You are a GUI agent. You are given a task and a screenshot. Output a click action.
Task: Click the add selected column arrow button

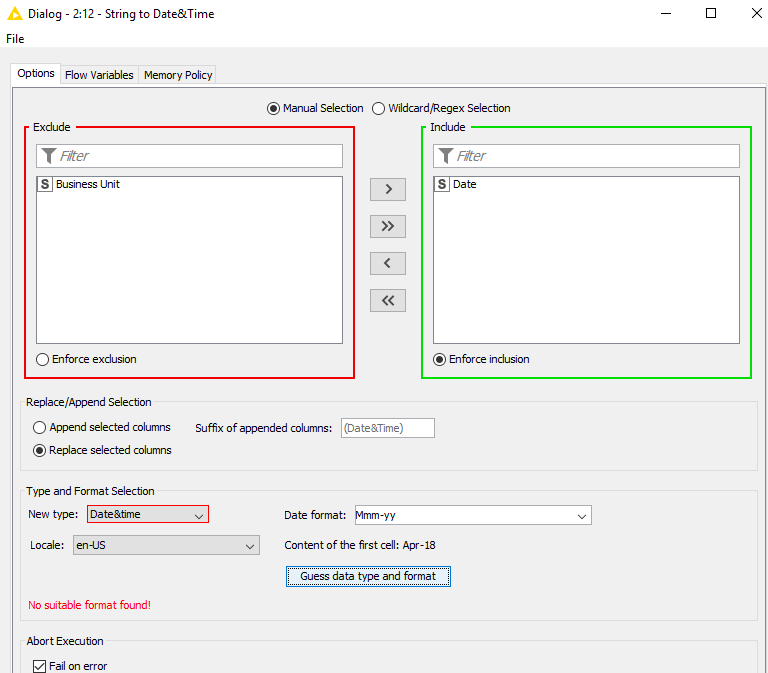pyautogui.click(x=388, y=189)
